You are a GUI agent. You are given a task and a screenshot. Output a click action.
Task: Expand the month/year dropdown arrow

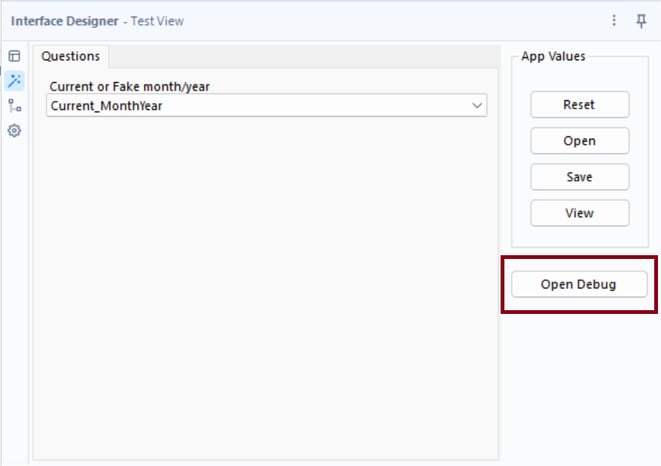coord(476,105)
